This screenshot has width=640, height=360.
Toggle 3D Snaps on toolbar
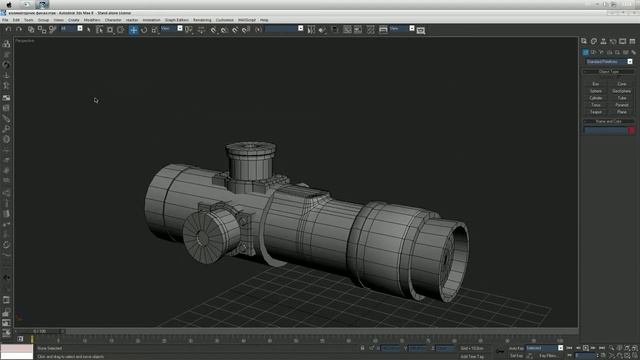pos(213,30)
